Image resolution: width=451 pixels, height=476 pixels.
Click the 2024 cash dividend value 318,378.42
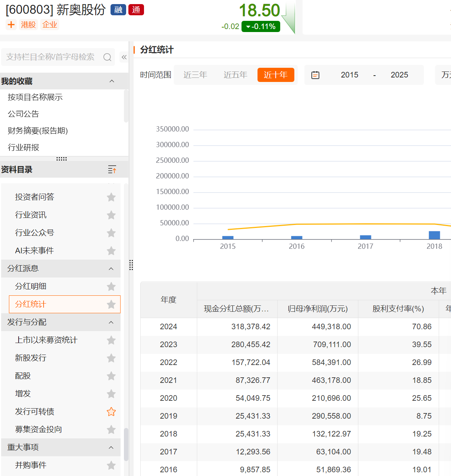point(251,327)
